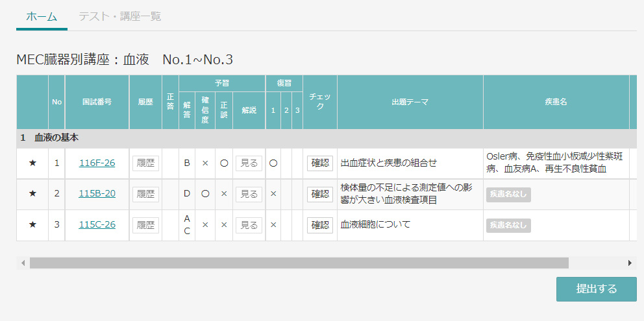
Task: Click the star icon in row 1
Action: (33, 163)
